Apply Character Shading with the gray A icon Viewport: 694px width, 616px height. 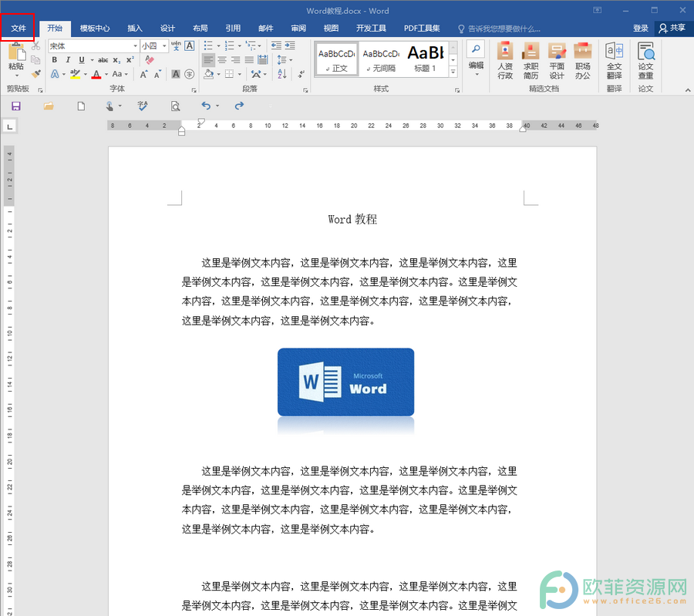[x=176, y=74]
